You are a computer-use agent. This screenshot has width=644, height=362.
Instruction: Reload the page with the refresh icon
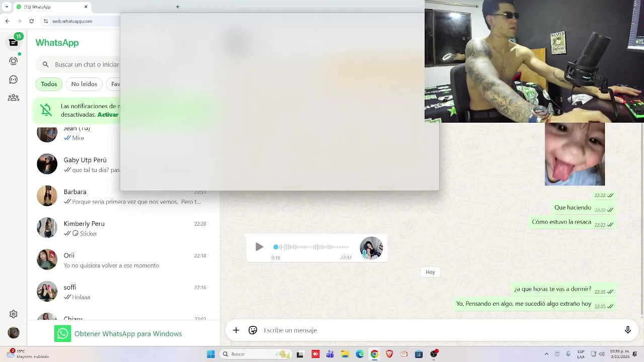tap(32, 21)
